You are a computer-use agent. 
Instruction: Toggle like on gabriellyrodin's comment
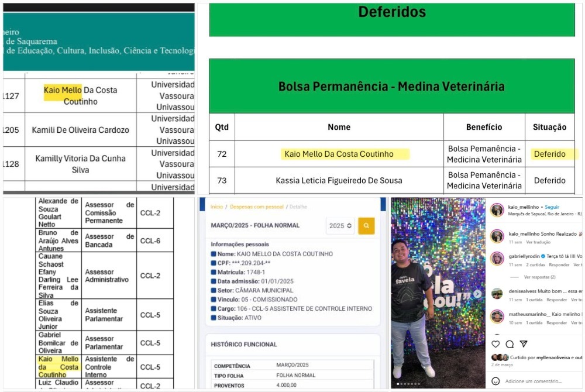(581, 256)
